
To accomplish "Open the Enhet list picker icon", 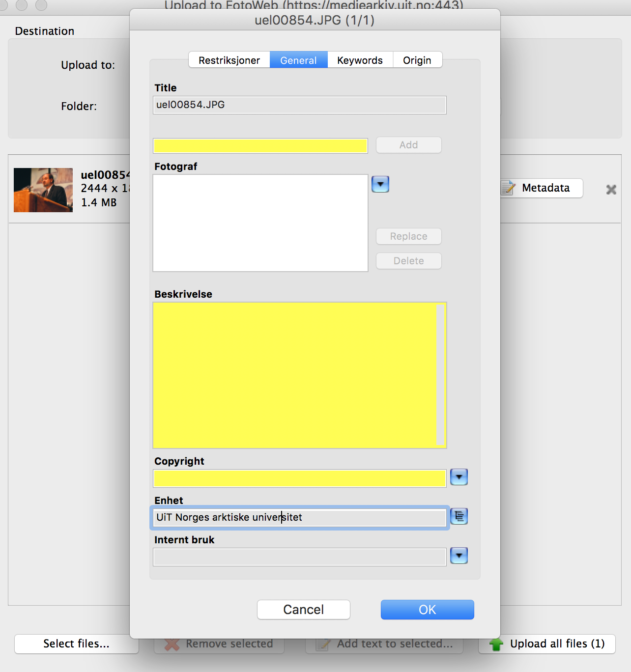I will click(x=459, y=516).
